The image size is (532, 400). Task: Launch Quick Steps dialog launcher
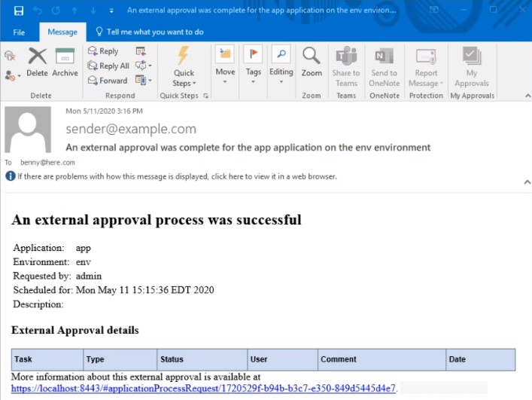[x=205, y=96]
